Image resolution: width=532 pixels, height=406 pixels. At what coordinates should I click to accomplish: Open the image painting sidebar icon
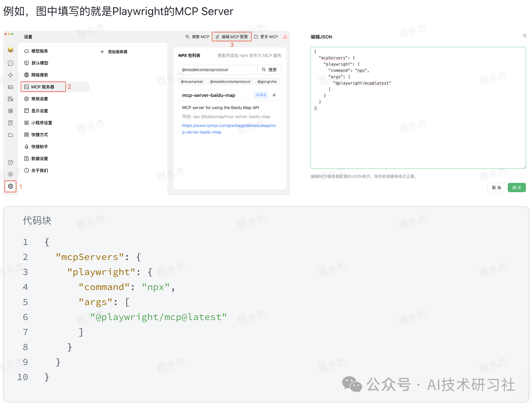[11, 87]
